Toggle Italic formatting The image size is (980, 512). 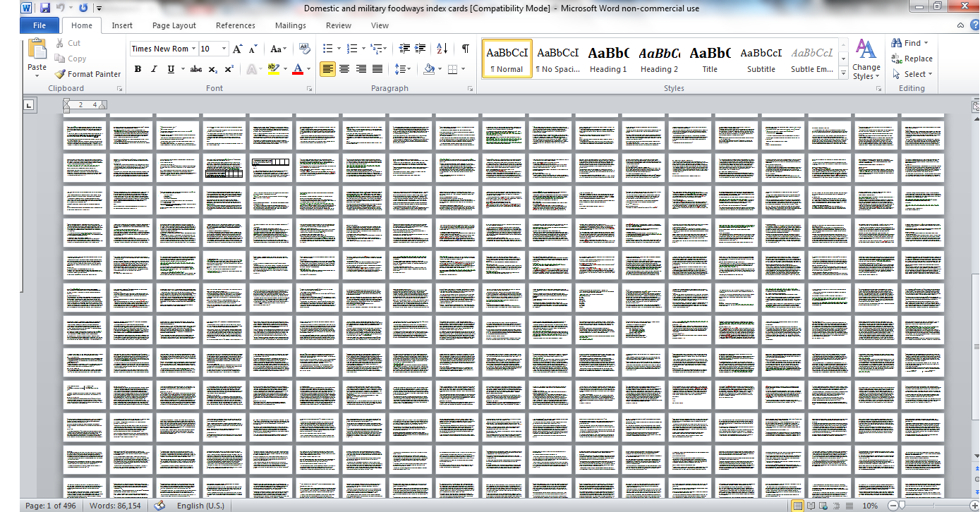(154, 69)
